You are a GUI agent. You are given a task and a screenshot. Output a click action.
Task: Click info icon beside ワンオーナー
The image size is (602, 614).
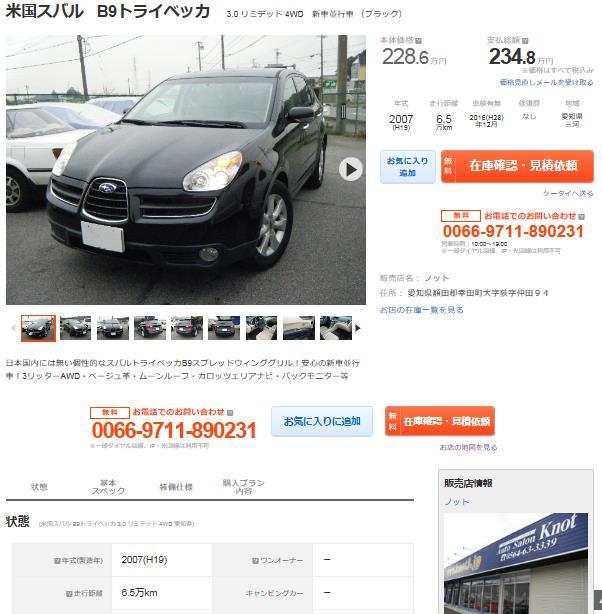click(x=255, y=561)
